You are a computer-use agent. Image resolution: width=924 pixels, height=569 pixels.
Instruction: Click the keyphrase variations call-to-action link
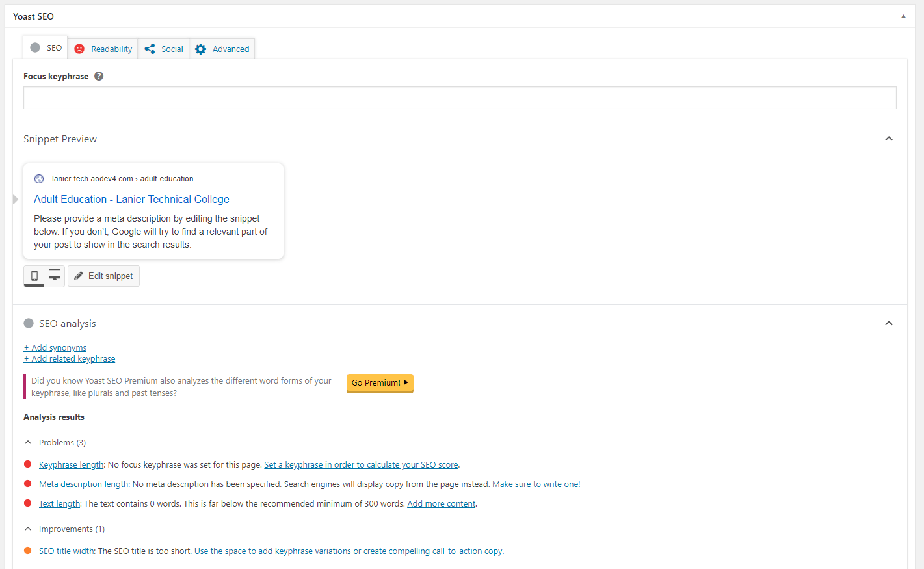348,551
